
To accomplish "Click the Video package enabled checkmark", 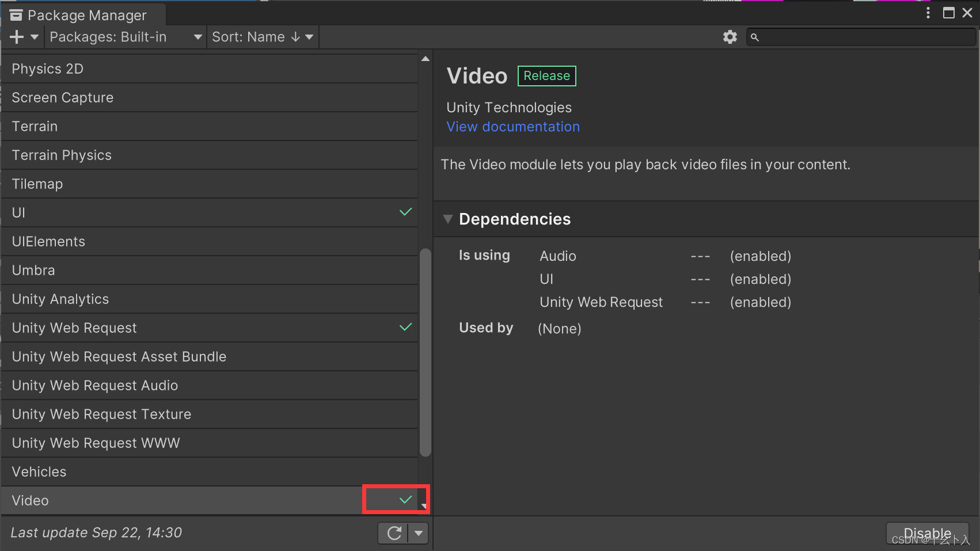I will point(406,499).
